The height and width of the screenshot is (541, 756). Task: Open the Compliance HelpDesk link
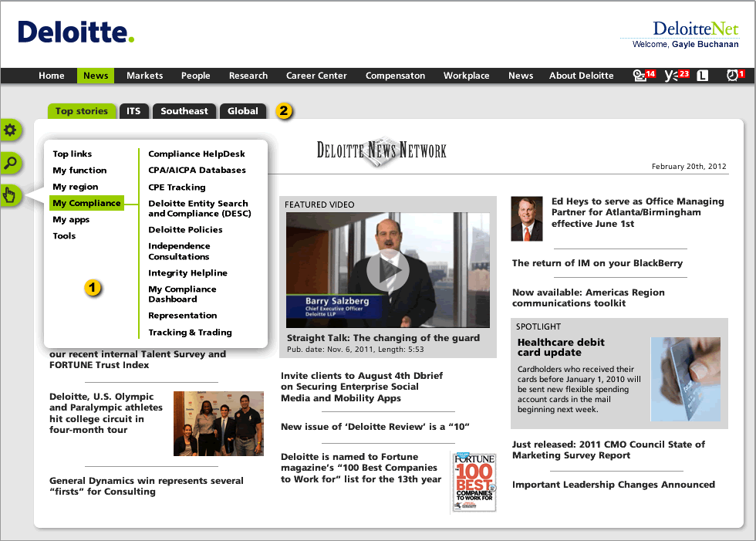coord(197,154)
